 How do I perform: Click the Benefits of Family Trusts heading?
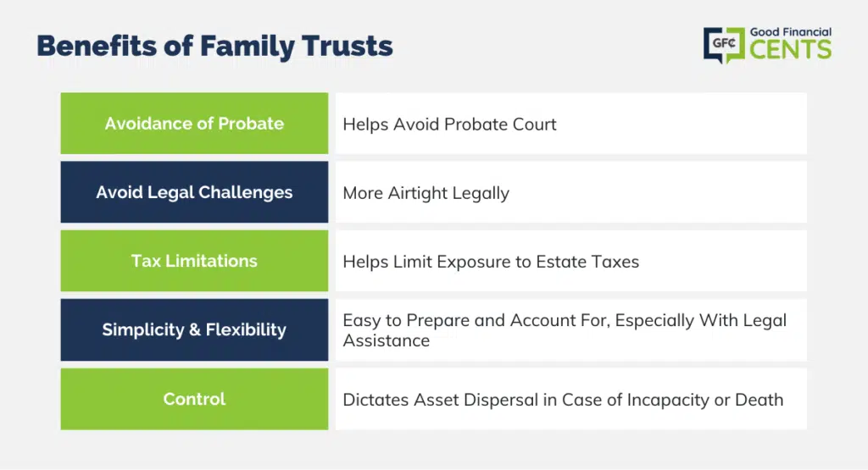point(214,47)
